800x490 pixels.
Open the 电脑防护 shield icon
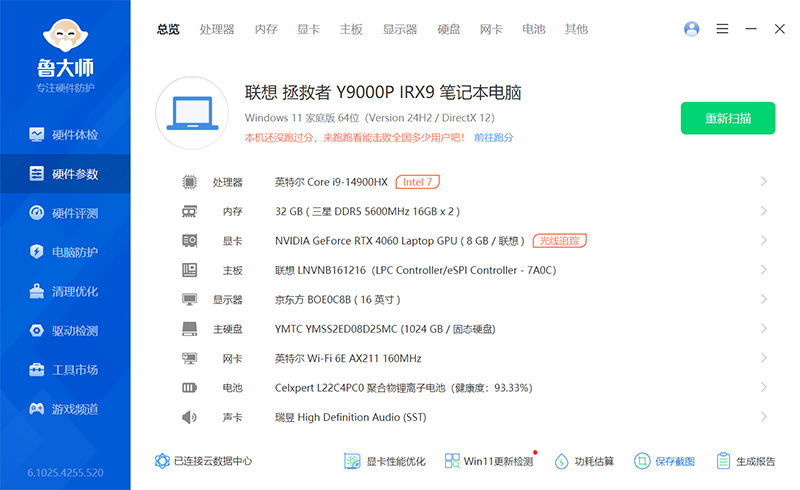coord(37,252)
